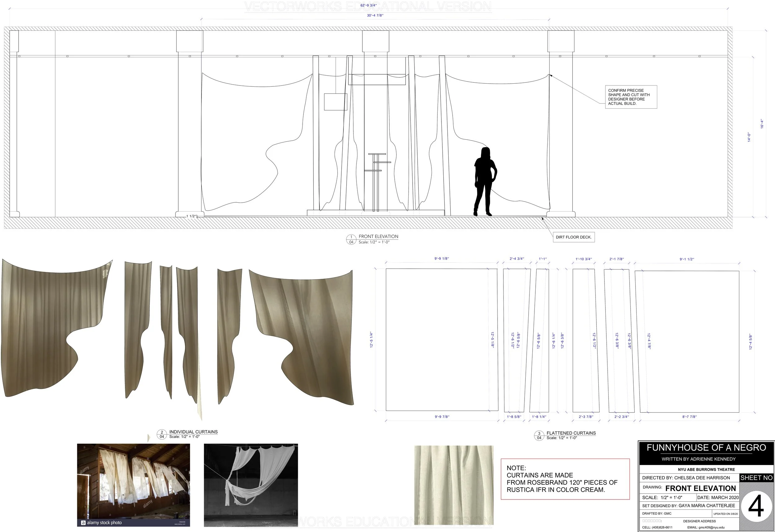Click the 'Funnyhouse of a Negro' title block
Screen dimensions: 775x532
706,448
